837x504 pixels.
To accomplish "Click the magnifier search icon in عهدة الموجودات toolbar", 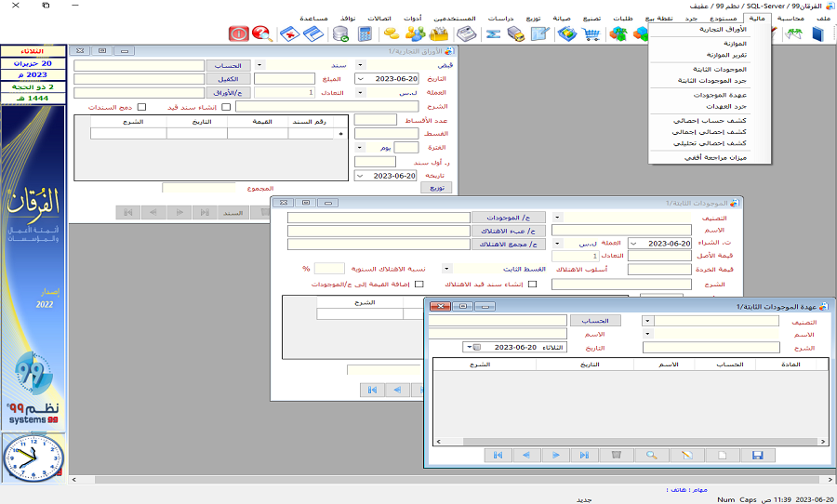I will coord(652,455).
